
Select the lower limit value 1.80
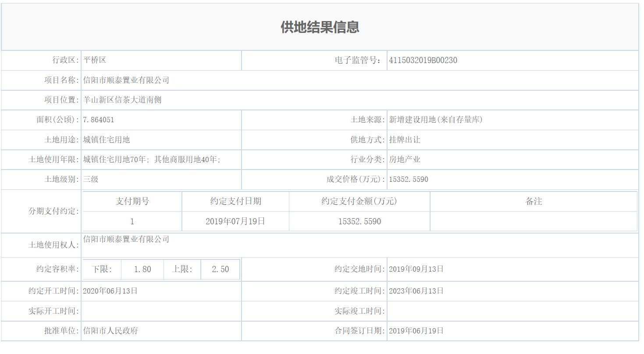[142, 269]
